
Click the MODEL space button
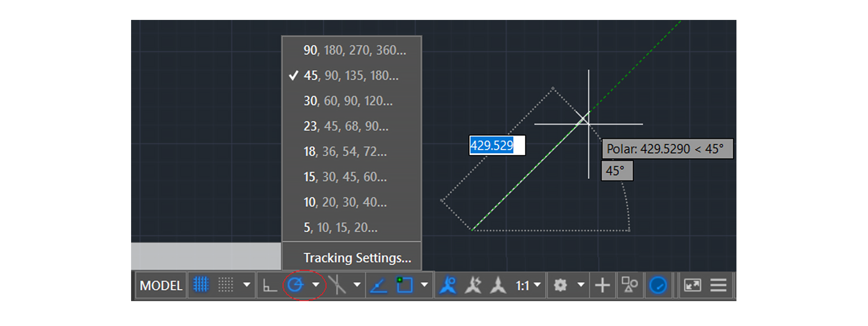point(161,285)
